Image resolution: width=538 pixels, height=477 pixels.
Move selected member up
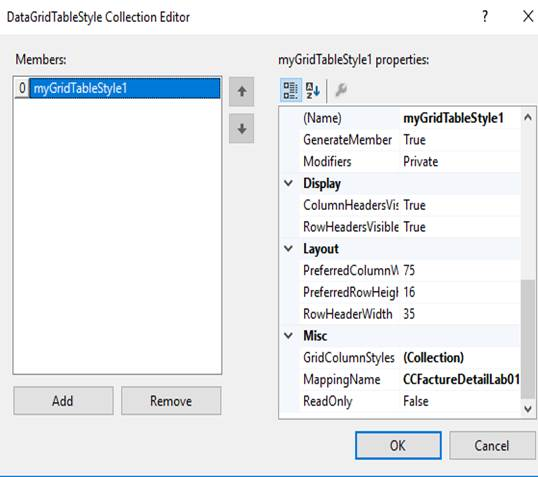tap(242, 92)
